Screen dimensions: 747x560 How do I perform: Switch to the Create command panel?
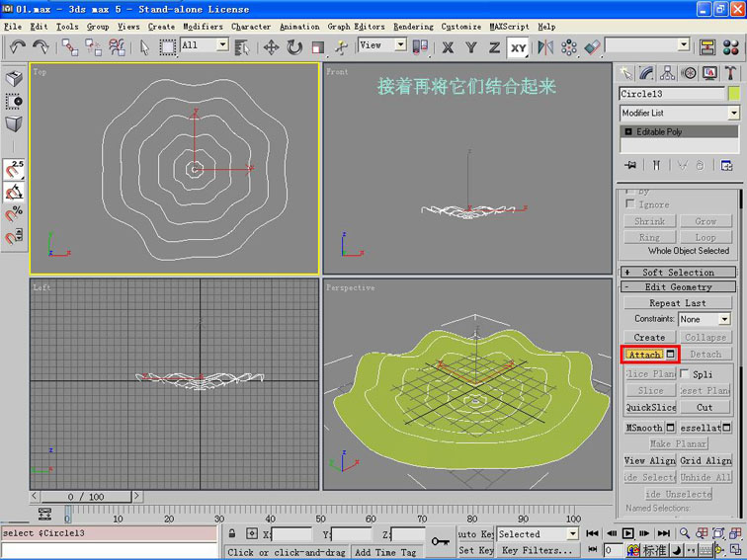625,73
